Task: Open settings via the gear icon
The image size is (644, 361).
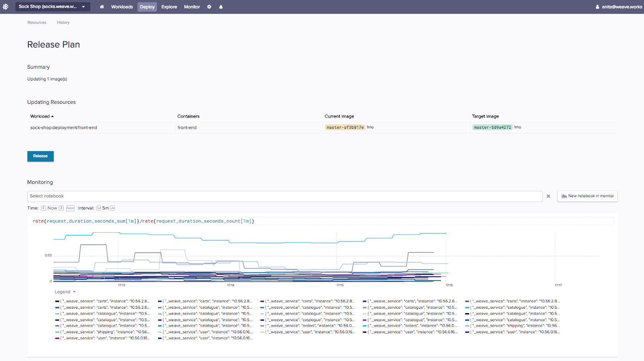Action: (209, 7)
